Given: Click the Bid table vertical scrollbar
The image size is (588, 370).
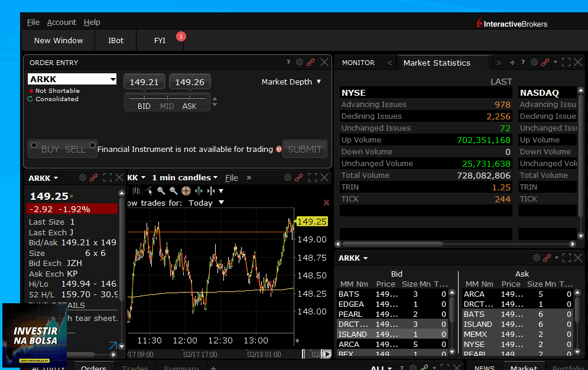Looking at the screenshot, I should click(452, 322).
